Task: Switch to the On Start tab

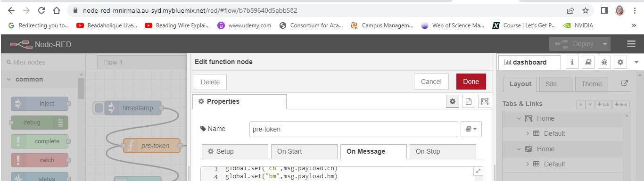Action: pos(304,151)
